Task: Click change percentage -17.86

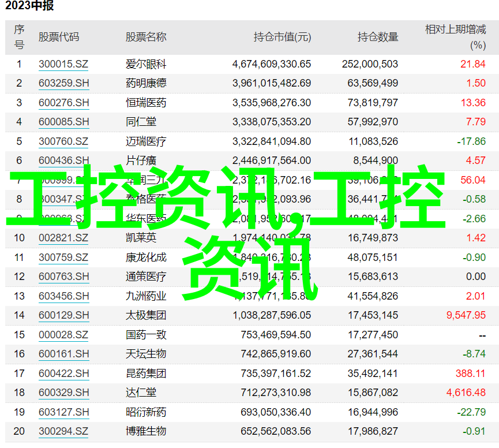Action: pos(471,141)
